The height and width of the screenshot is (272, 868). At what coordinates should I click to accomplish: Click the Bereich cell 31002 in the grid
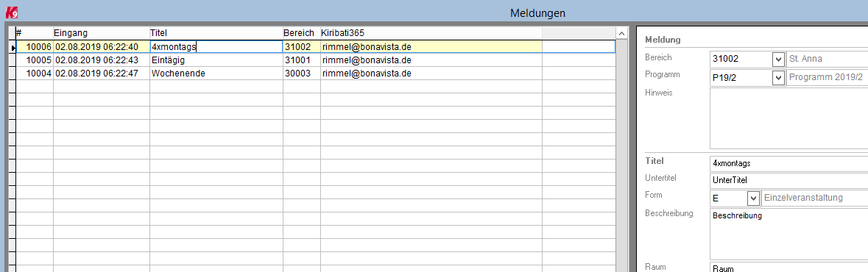pos(302,47)
